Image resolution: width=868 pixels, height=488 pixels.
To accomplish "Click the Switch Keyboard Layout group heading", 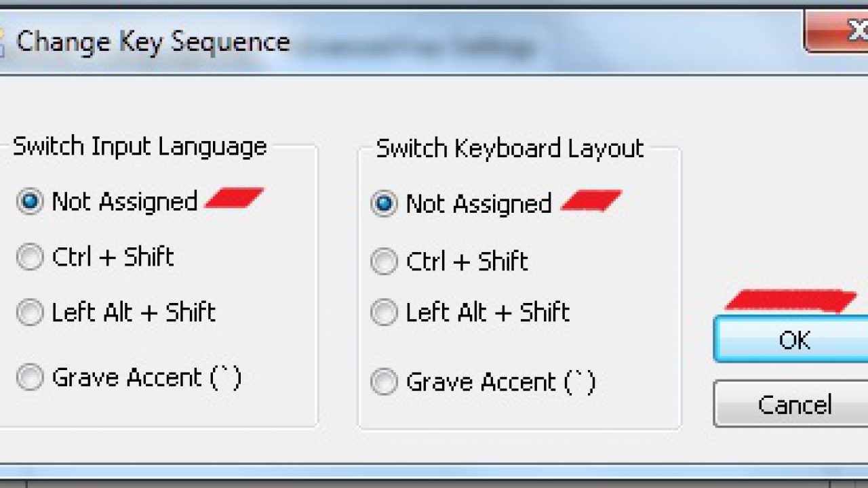I will point(509,148).
